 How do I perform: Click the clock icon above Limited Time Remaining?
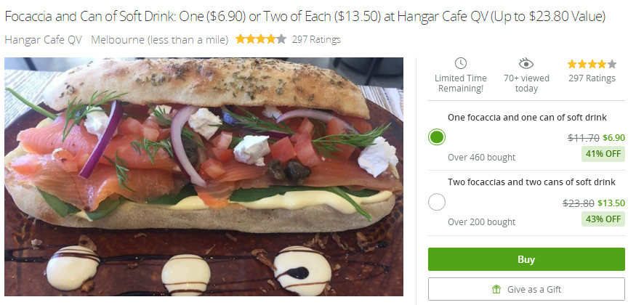coord(460,63)
